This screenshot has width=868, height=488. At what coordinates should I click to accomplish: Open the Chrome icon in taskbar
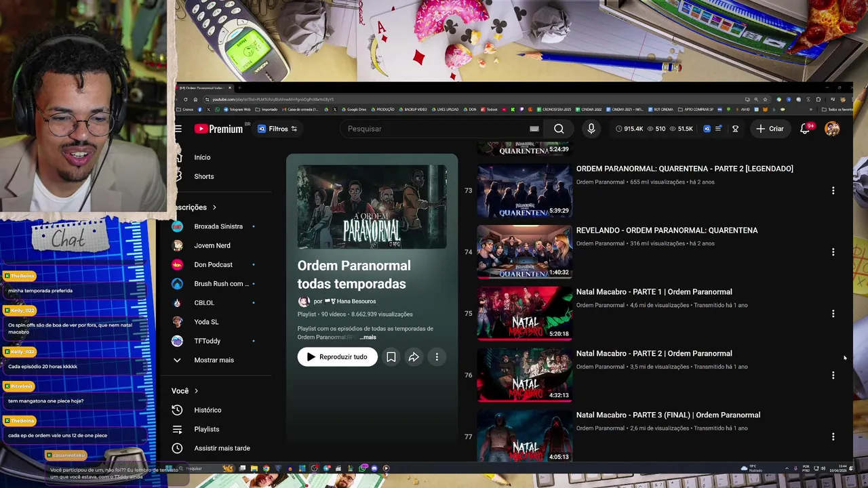click(266, 468)
